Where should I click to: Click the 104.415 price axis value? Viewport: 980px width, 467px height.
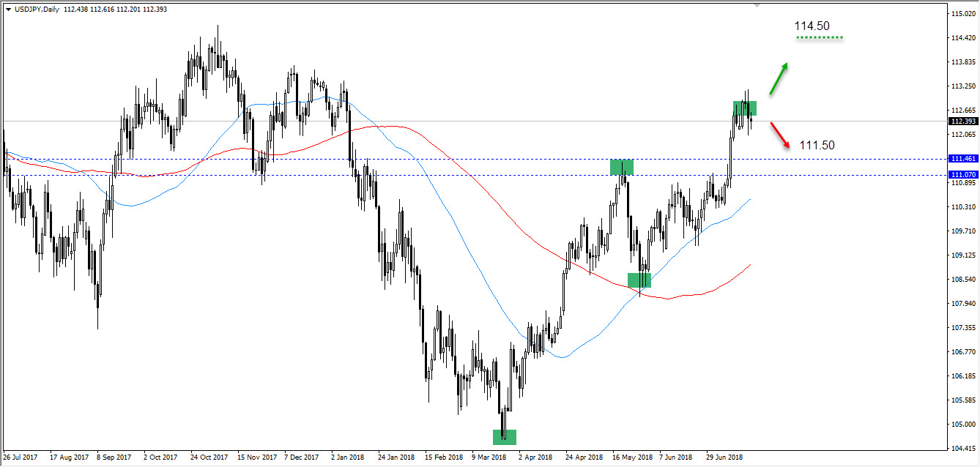pyautogui.click(x=962, y=449)
